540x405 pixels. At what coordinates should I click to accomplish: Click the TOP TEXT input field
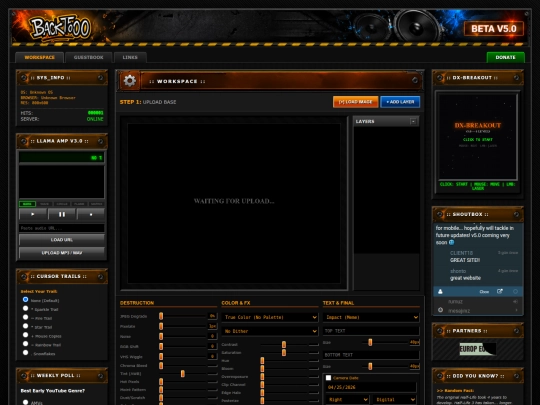pos(371,331)
